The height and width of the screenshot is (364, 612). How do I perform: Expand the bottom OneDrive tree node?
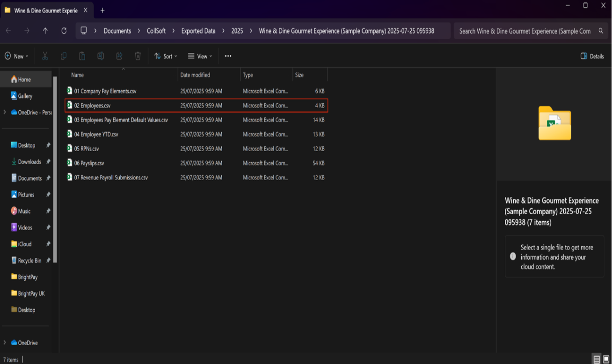[5, 343]
